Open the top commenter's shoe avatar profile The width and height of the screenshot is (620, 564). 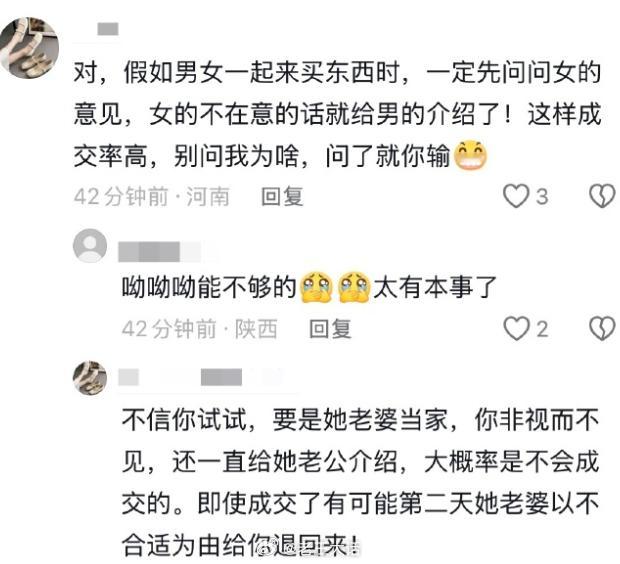click(x=30, y=48)
